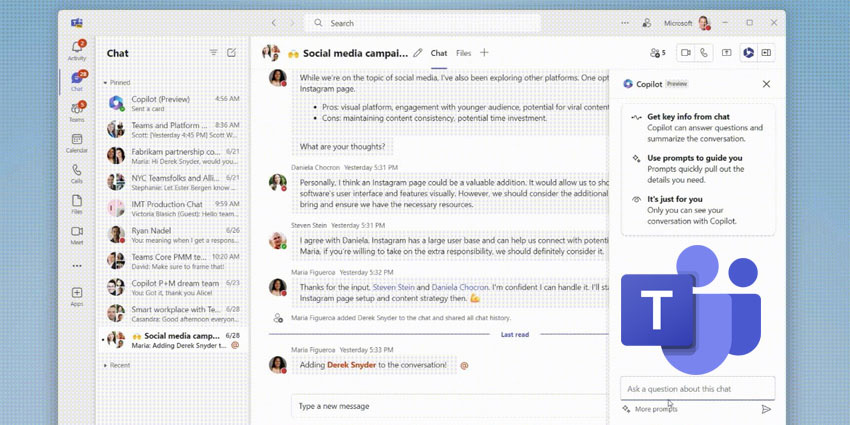The image size is (850, 425).
Task: Show more apps with sidebar ellipsis
Action: click(77, 266)
